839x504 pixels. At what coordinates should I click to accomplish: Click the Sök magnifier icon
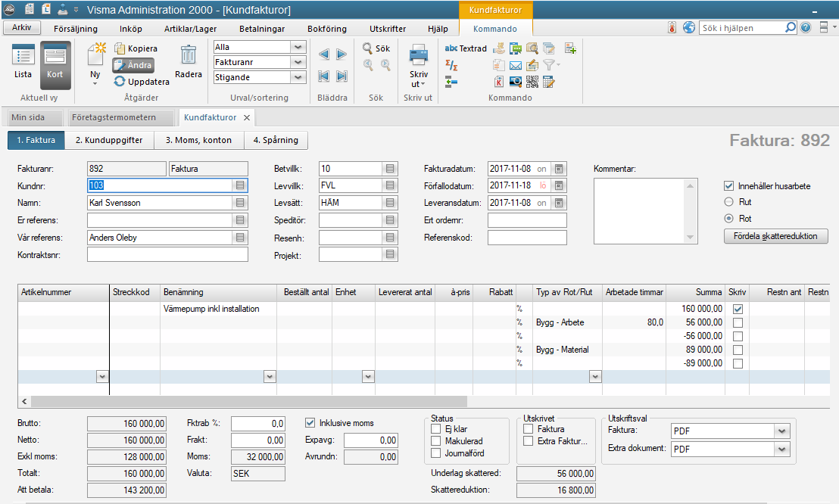point(368,48)
